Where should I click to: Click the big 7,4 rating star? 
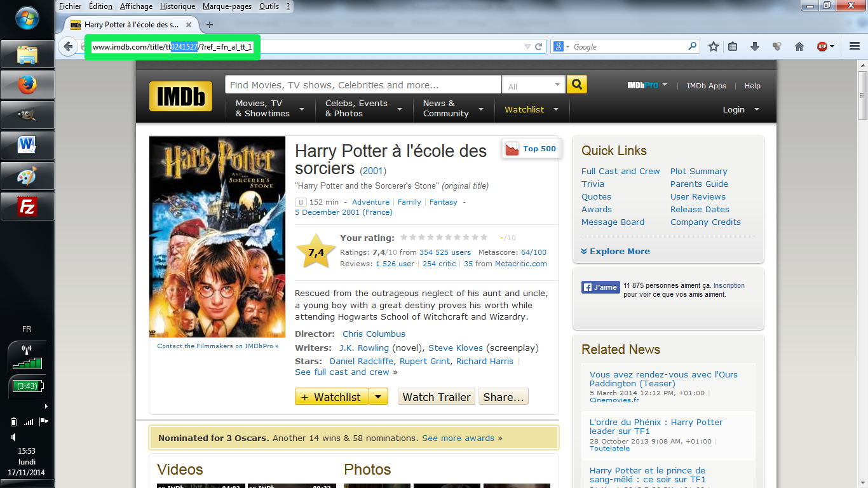[x=316, y=252]
